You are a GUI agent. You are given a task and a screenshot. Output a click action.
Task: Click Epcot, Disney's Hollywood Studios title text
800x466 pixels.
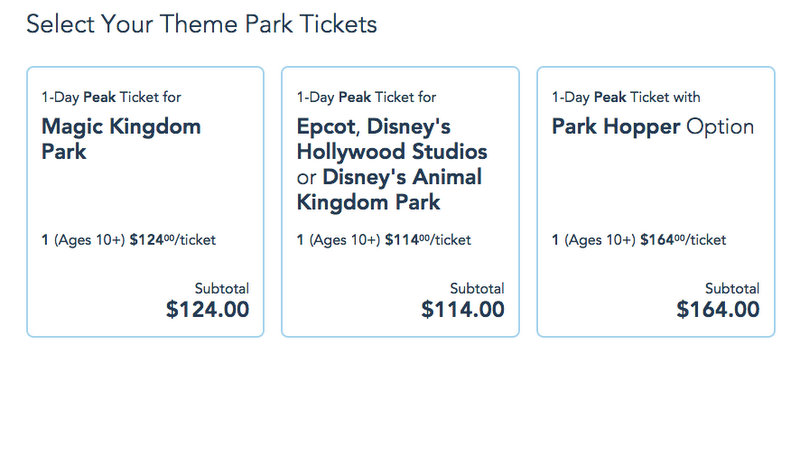coord(392,139)
